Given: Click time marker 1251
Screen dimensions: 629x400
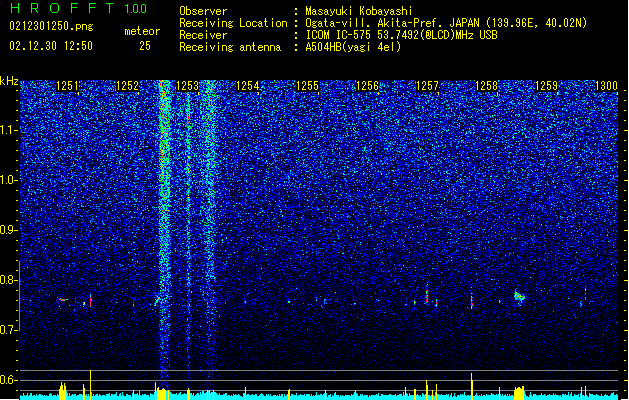Looking at the screenshot, I should coord(67,85).
